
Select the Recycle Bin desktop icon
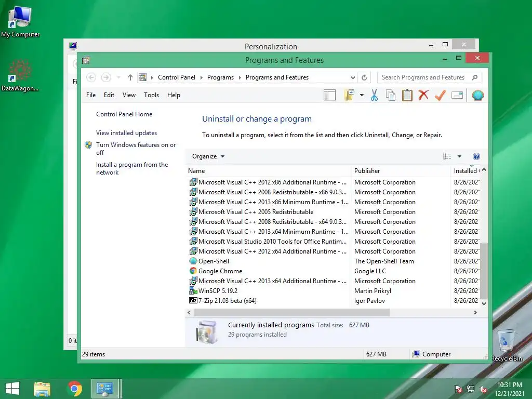click(x=507, y=345)
